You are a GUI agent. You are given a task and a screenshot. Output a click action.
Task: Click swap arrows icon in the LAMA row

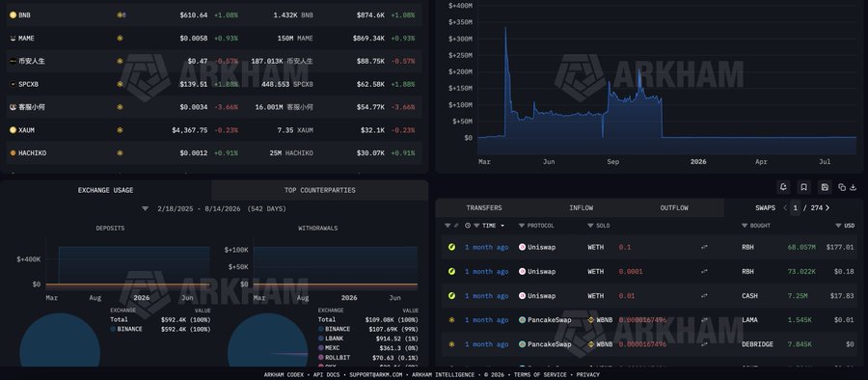click(704, 319)
